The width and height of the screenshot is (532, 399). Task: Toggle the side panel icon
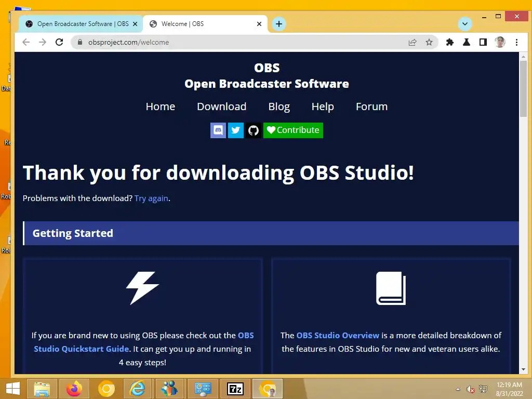[483, 42]
